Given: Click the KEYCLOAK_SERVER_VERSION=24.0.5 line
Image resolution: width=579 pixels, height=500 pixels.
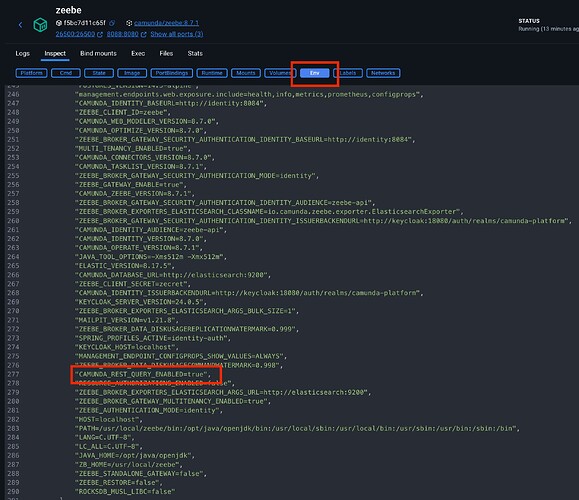Looking at the screenshot, I should click(x=141, y=302).
